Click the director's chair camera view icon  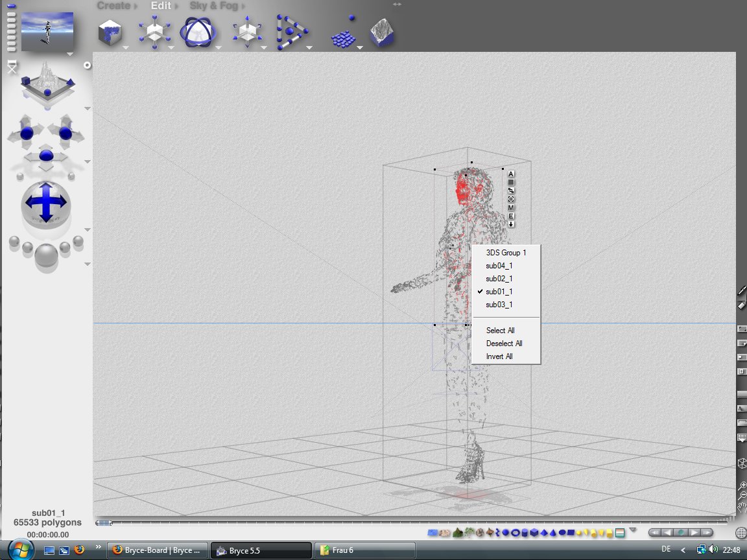(x=12, y=67)
